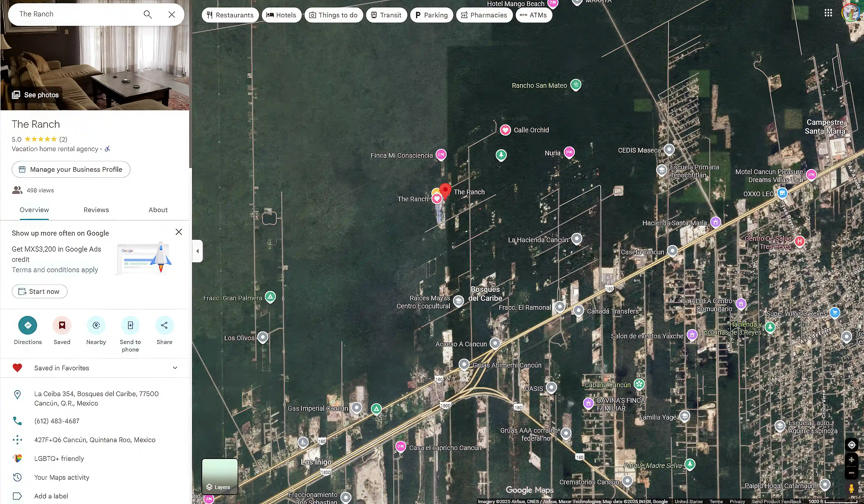Click Centro De Salud Tres Reyes marker
The height and width of the screenshot is (504, 864).
pos(800,241)
